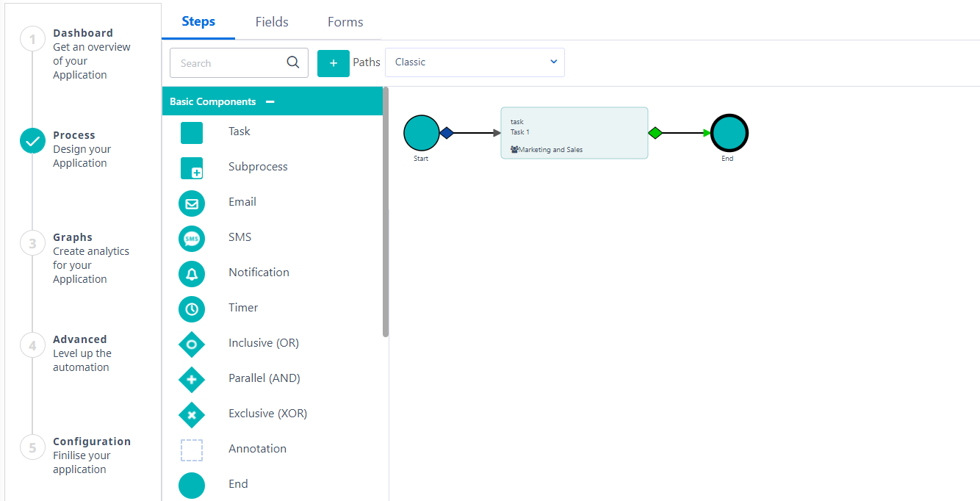The height and width of the screenshot is (501, 980).
Task: Switch to the Forms tab
Action: pos(345,22)
